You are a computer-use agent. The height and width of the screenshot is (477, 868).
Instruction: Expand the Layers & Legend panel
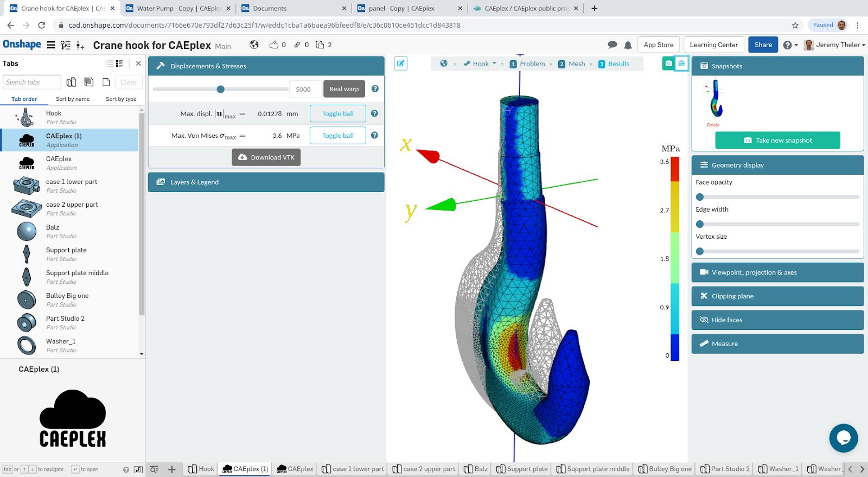point(266,182)
